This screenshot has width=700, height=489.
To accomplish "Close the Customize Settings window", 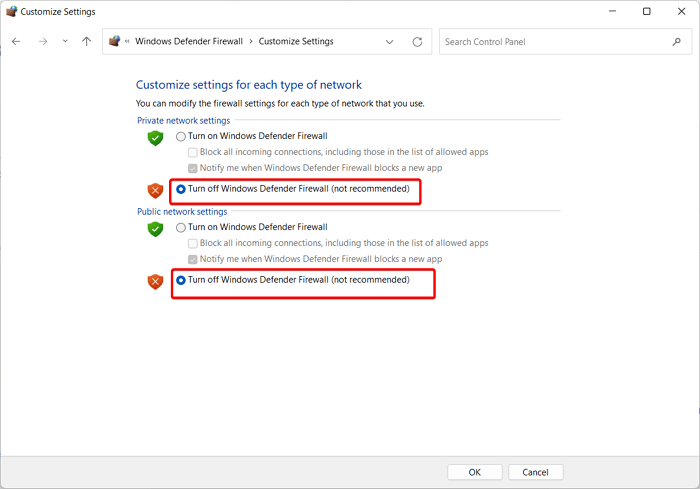I will (x=681, y=11).
